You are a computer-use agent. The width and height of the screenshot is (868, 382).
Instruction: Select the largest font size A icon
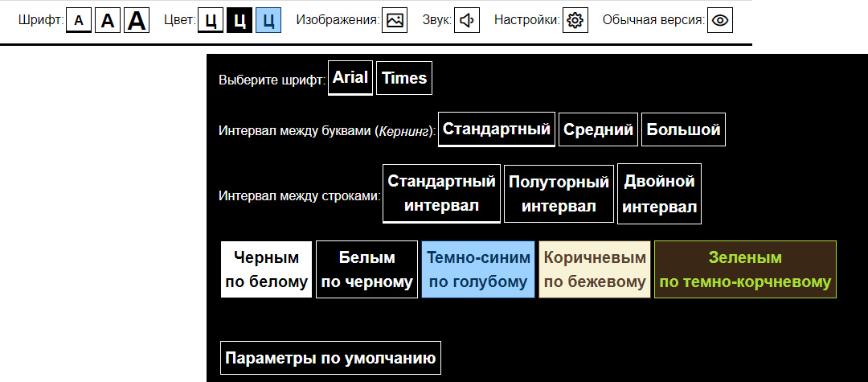pos(137,21)
